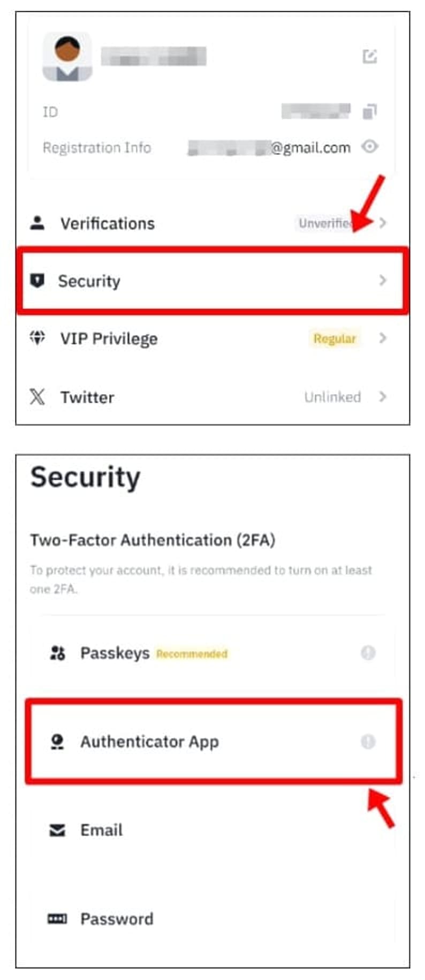Select the Password option
The height and width of the screenshot is (980, 425).
(214, 919)
